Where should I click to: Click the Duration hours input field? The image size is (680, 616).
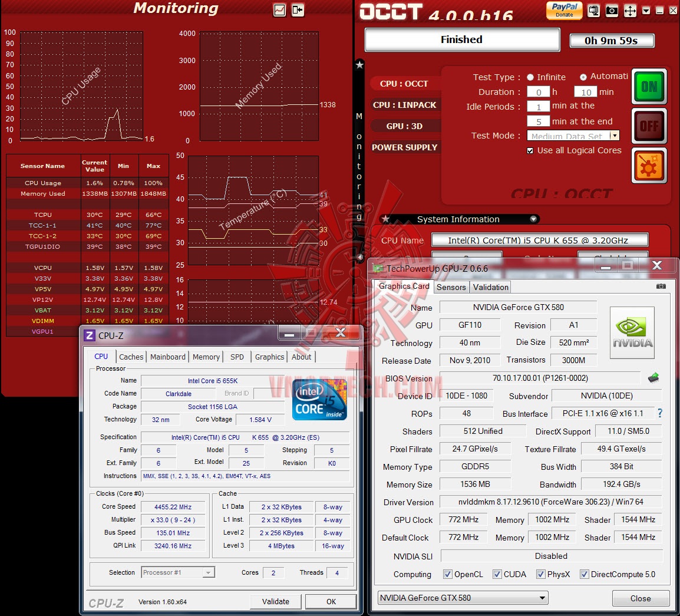[538, 91]
